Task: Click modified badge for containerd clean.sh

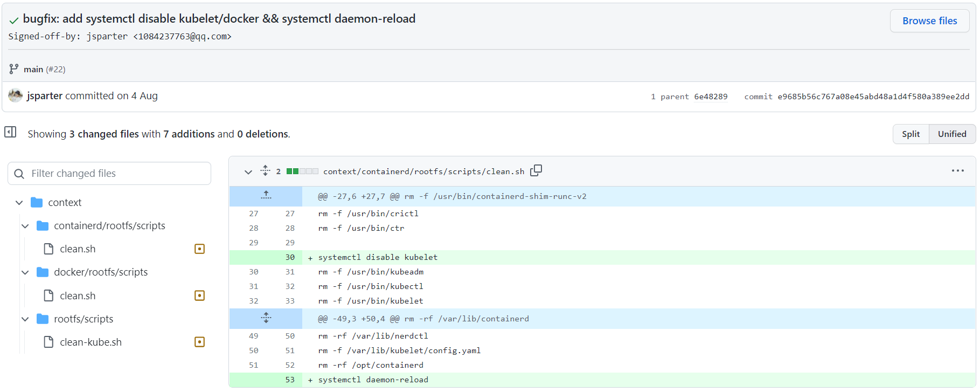Action: [199, 249]
